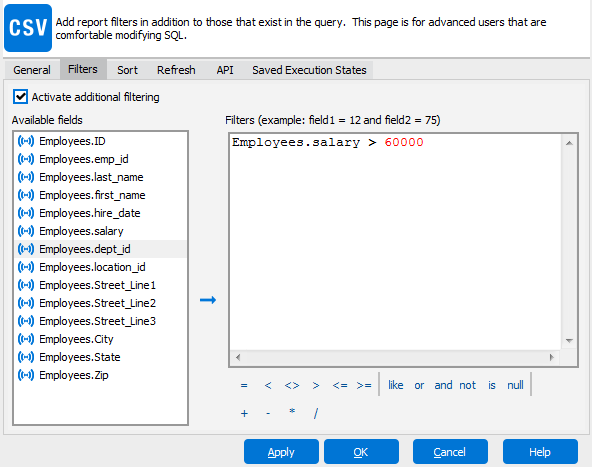This screenshot has width=592, height=467.
Task: Uncheck Activate additional filtering
Action: [20, 97]
